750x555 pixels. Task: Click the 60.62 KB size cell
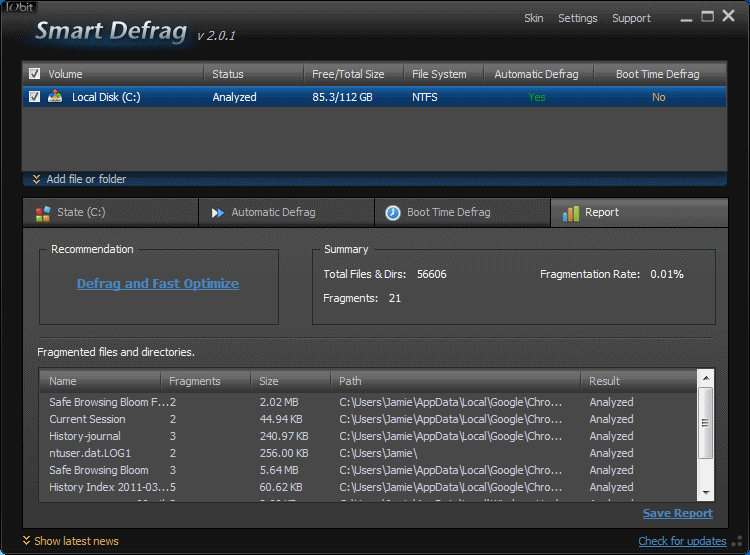(x=281, y=487)
